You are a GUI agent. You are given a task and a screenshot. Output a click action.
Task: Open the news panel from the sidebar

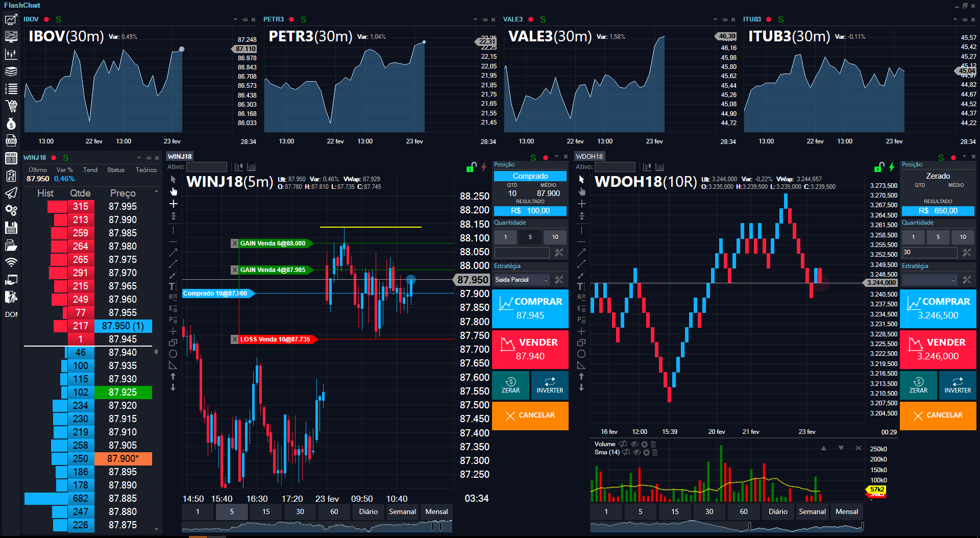click(x=11, y=158)
